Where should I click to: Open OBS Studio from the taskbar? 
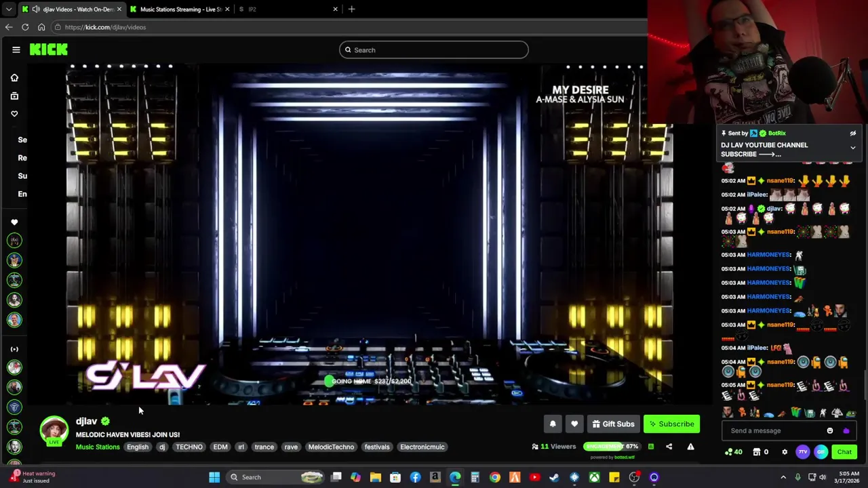click(634, 477)
